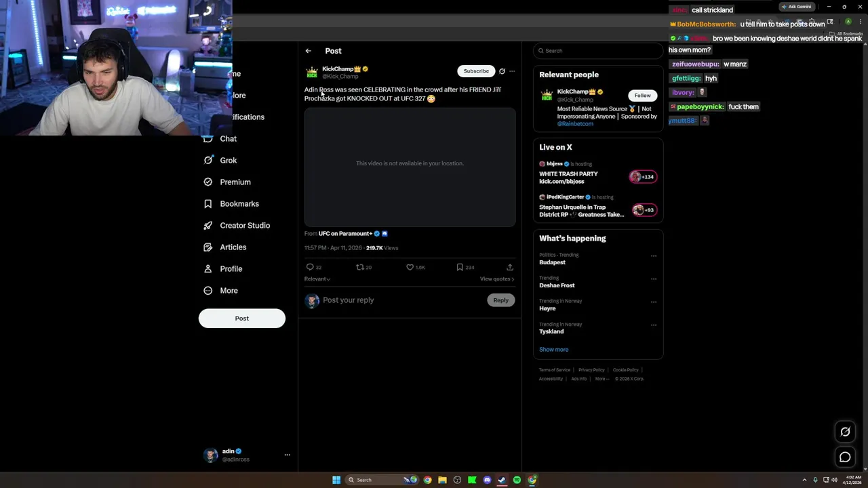Like the post with heart icon

[410, 267]
